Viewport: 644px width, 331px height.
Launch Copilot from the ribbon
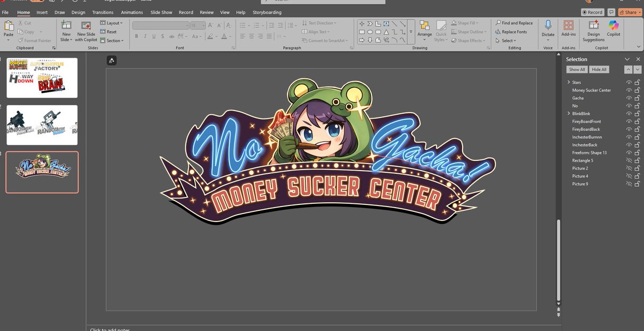(x=613, y=30)
